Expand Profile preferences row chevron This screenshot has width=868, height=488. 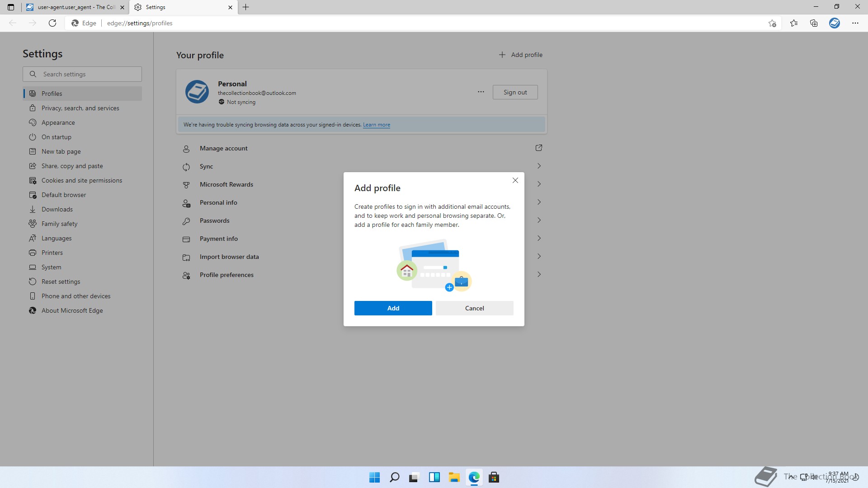point(539,274)
